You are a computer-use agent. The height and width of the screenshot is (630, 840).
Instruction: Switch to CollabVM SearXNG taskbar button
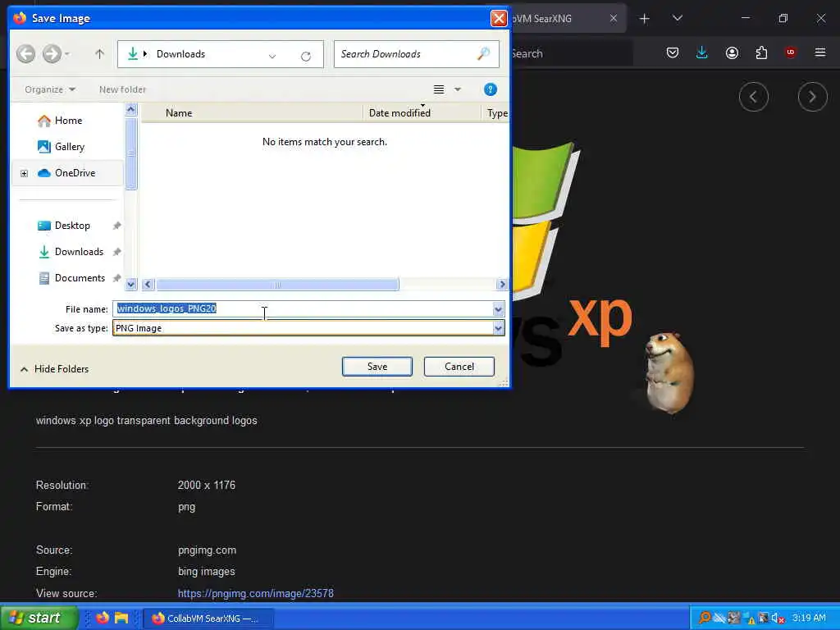(209, 619)
